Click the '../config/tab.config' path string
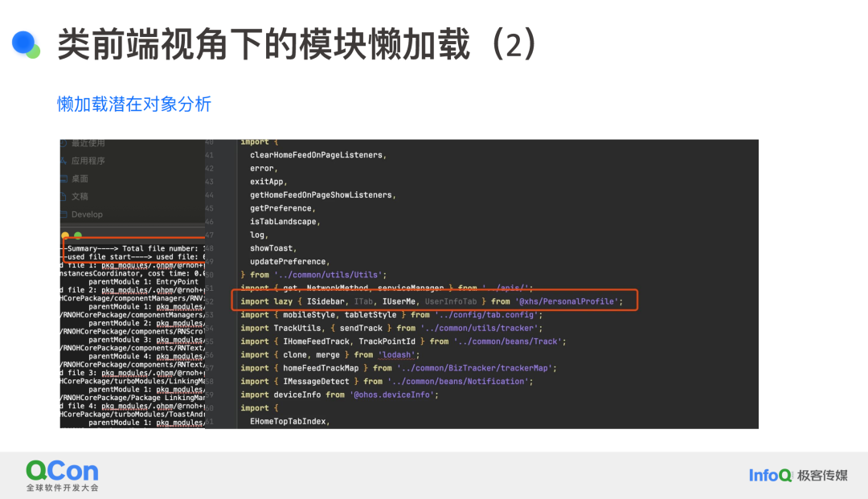868x499 pixels. (486, 314)
